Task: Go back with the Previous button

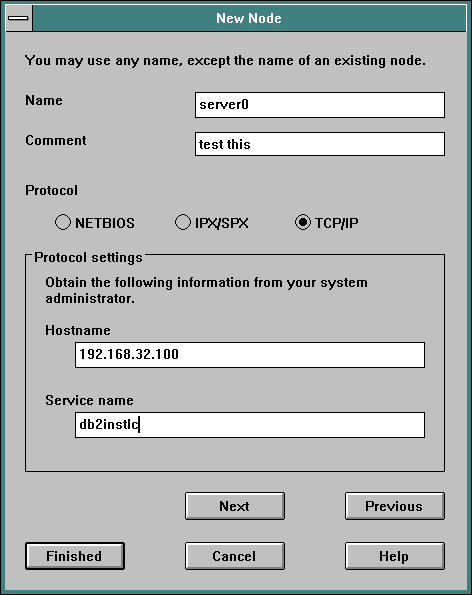Action: 395,506
